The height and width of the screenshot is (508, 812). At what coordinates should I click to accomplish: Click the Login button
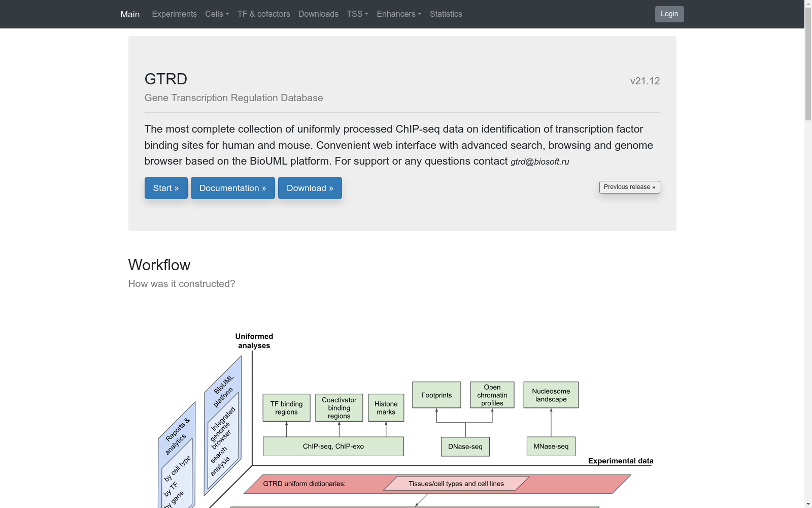[x=669, y=14]
